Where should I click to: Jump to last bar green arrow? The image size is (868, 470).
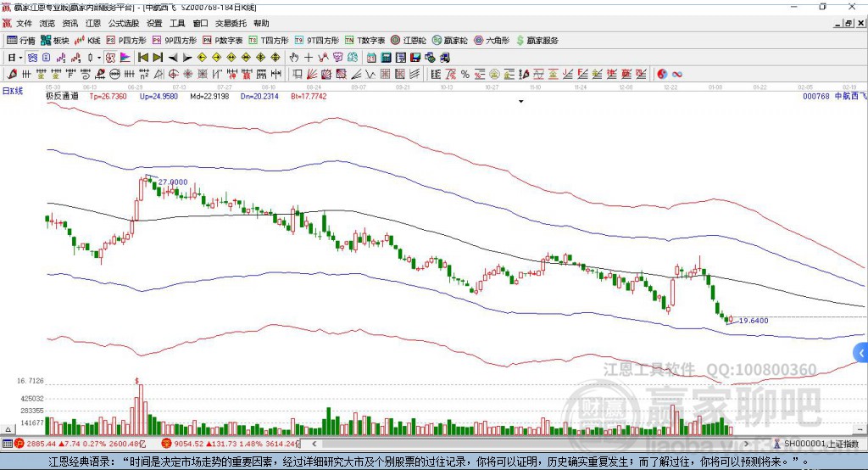[158, 58]
